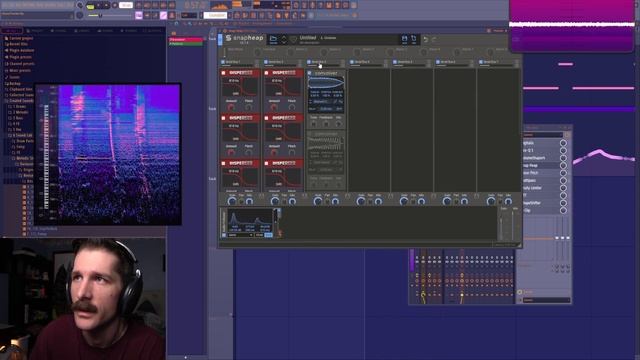Click Save As icon in Snap Heap header
The height and width of the screenshot is (360, 640).
413,39
